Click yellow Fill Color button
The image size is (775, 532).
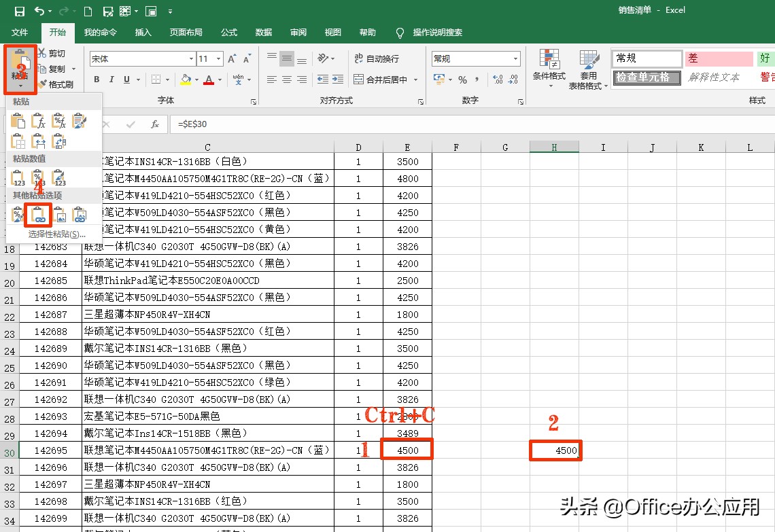[x=186, y=79]
